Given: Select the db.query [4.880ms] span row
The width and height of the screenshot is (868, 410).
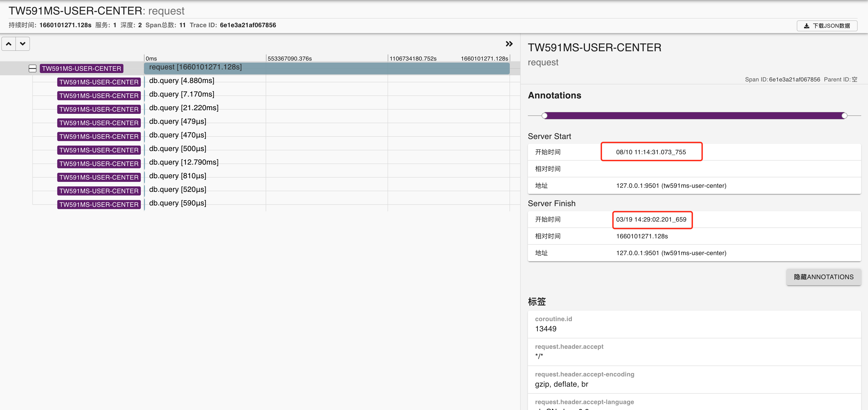Looking at the screenshot, I should pyautogui.click(x=182, y=81).
